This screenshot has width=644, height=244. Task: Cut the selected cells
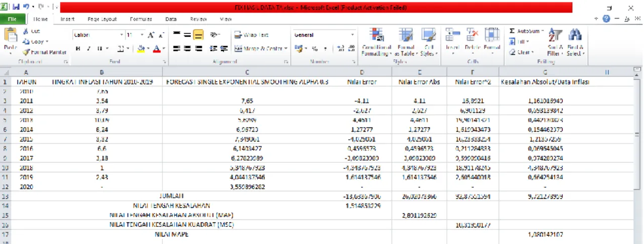(31, 31)
